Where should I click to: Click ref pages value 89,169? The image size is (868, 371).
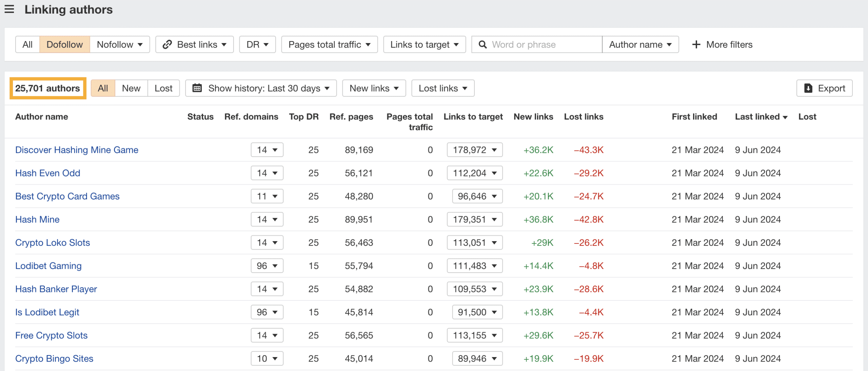[359, 150]
